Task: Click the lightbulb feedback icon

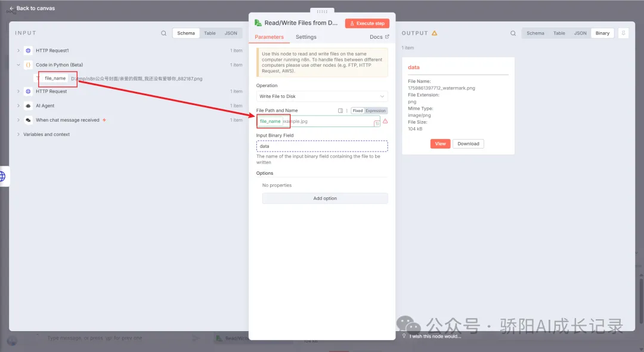Action: pos(404,336)
